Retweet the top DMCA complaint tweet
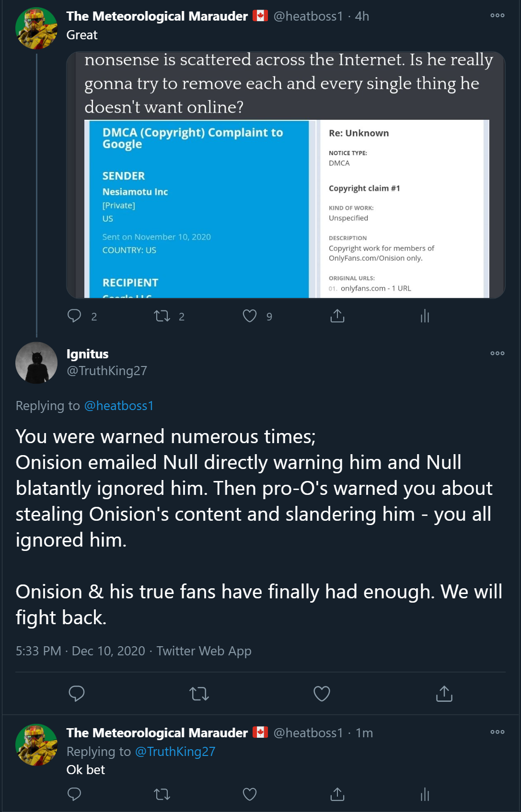 click(x=162, y=316)
